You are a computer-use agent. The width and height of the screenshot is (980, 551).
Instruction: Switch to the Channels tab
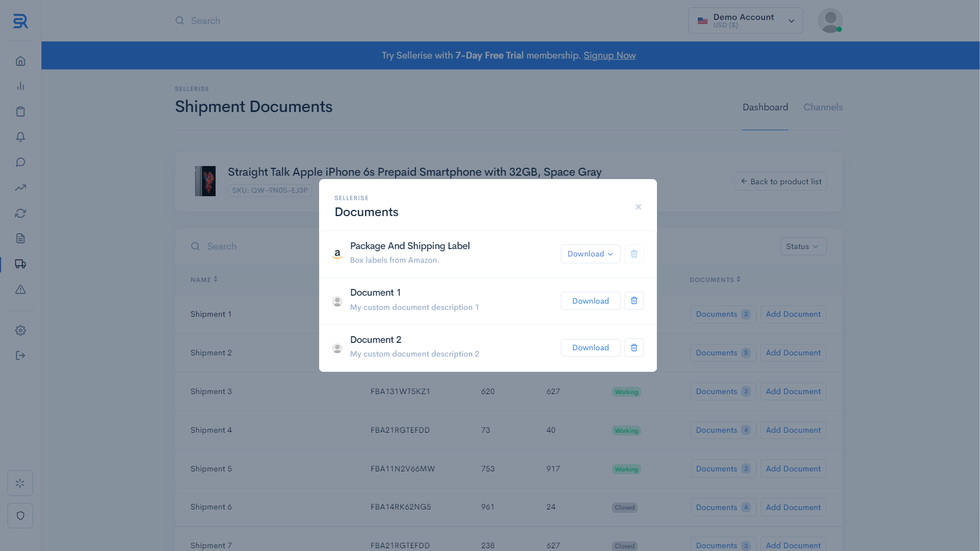[823, 107]
